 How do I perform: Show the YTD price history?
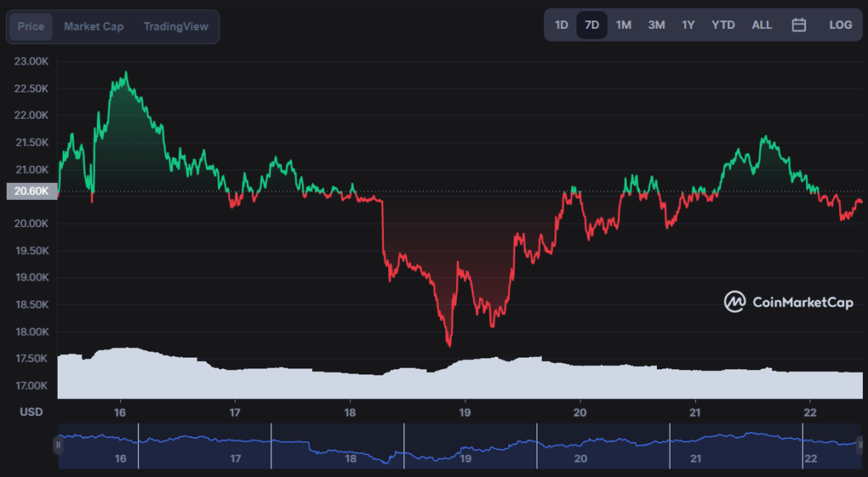click(723, 25)
